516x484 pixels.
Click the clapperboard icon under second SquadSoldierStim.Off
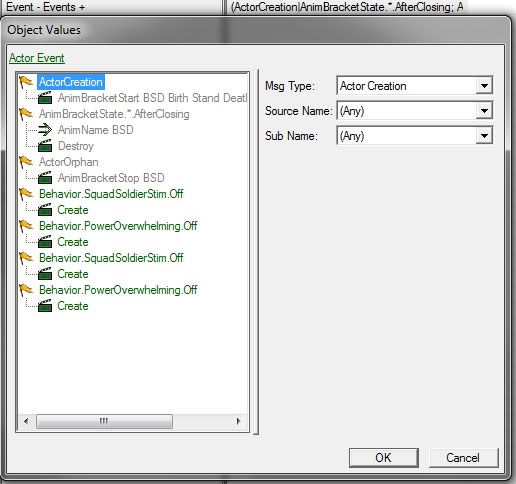[45, 274]
